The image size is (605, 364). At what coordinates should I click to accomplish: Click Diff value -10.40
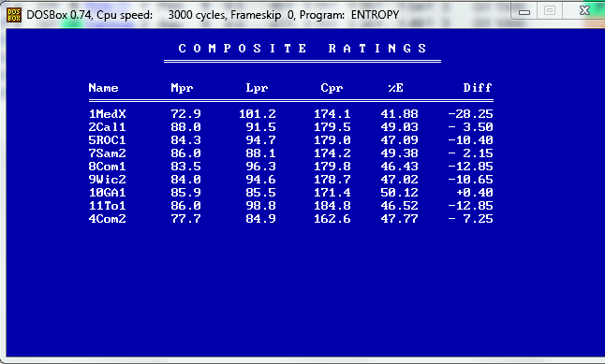(470, 140)
